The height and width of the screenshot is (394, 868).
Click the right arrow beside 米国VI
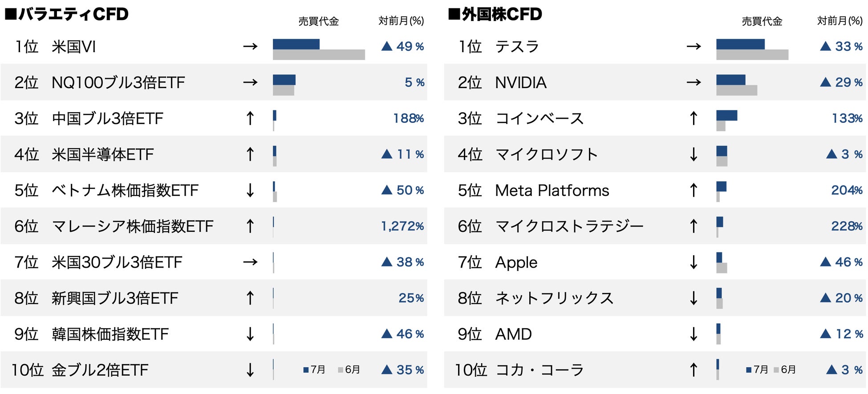pyautogui.click(x=250, y=46)
